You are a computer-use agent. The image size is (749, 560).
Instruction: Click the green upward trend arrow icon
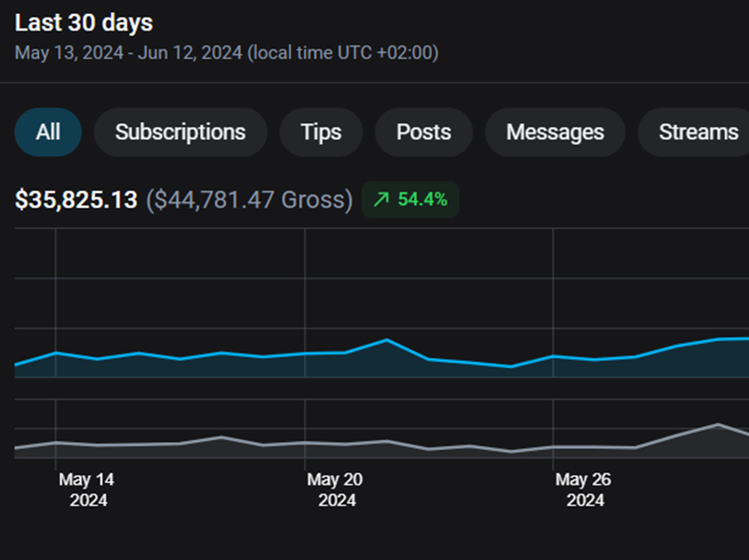pos(381,200)
